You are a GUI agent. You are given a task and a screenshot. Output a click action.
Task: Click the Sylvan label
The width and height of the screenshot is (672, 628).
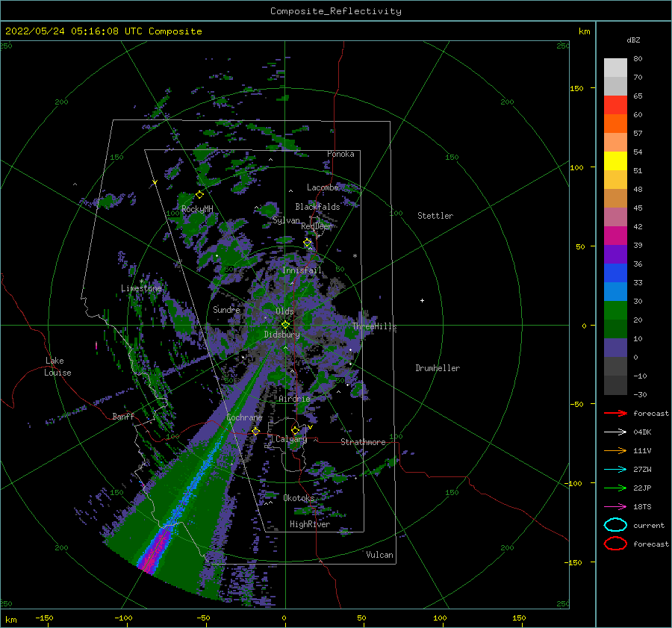(x=286, y=220)
